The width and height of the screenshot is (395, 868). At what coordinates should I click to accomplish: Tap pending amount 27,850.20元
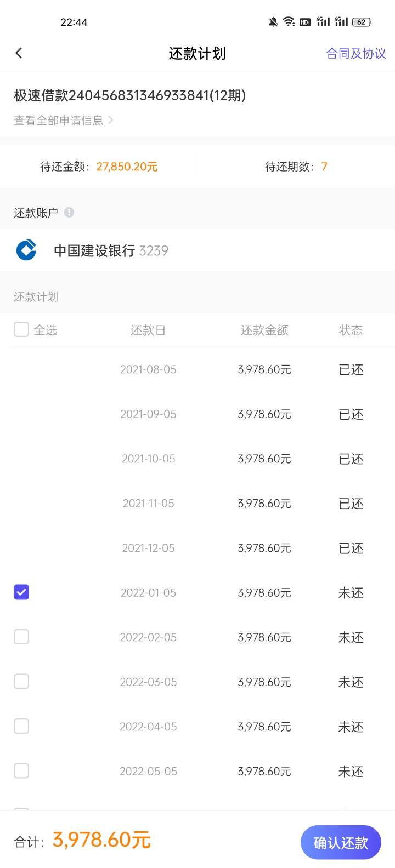point(127,167)
